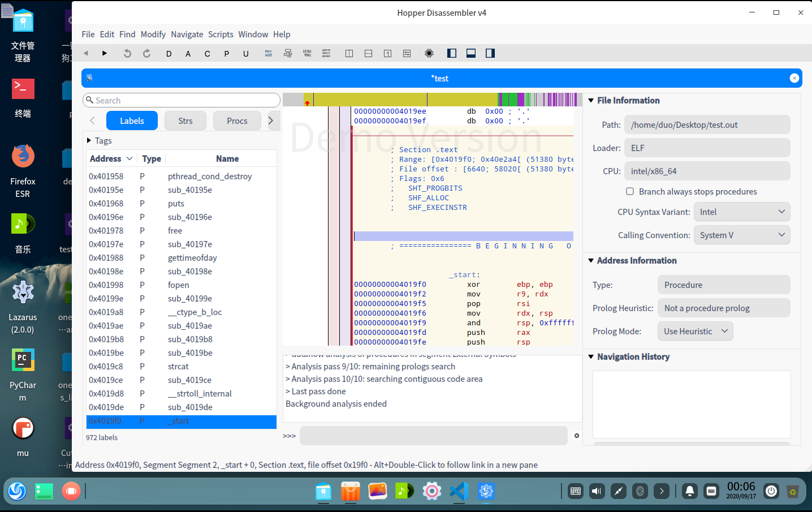Mark as procedure with P toolbar button
The height and width of the screenshot is (512, 812).
tap(227, 54)
